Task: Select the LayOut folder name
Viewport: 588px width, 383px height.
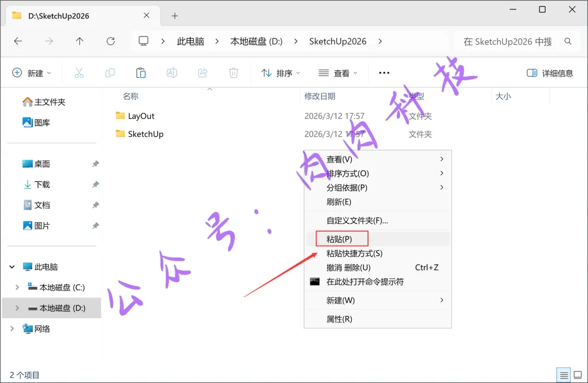Action: [x=141, y=116]
